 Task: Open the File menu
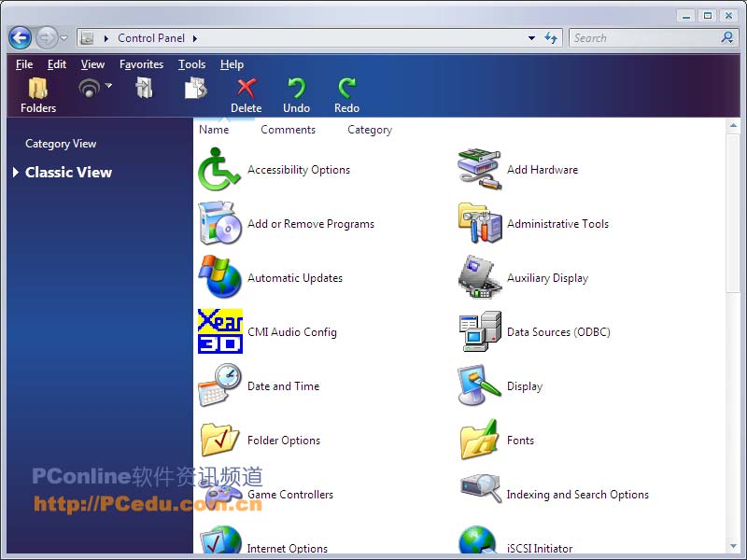[24, 64]
